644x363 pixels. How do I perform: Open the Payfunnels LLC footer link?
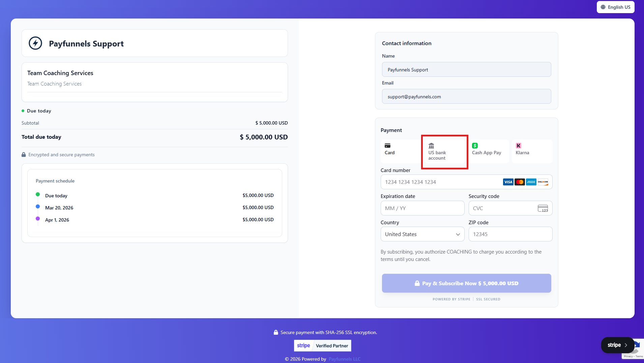coord(345,359)
